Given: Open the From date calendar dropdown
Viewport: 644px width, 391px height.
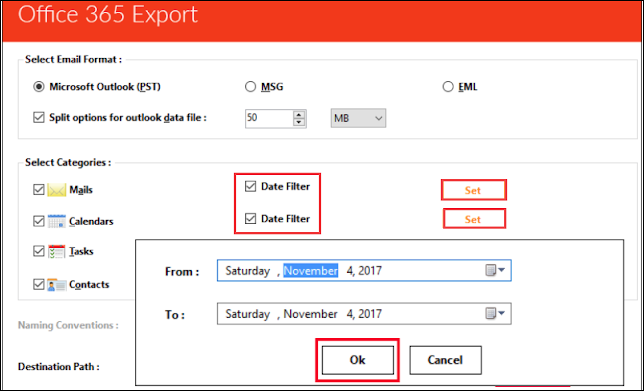Looking at the screenshot, I should click(495, 271).
